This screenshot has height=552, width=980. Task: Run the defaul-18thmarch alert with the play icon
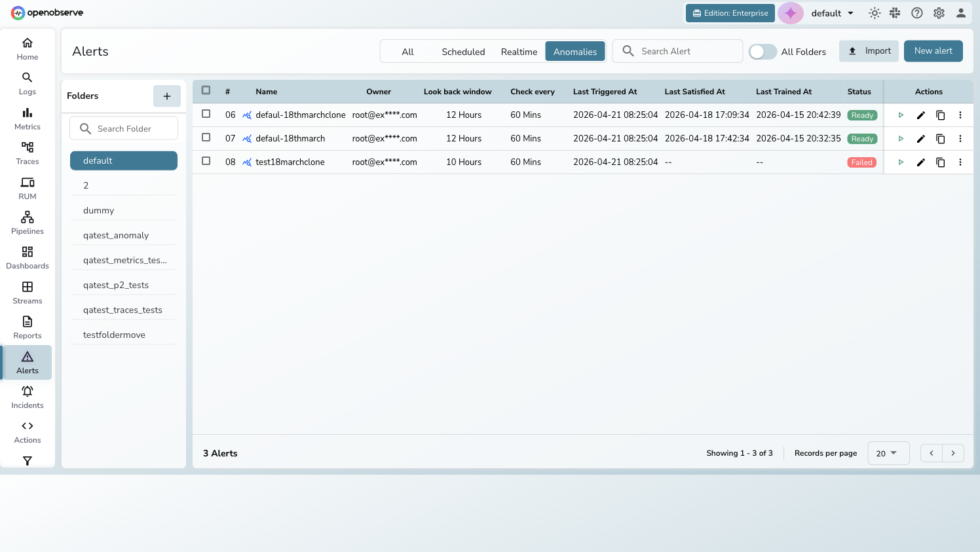[x=901, y=138]
